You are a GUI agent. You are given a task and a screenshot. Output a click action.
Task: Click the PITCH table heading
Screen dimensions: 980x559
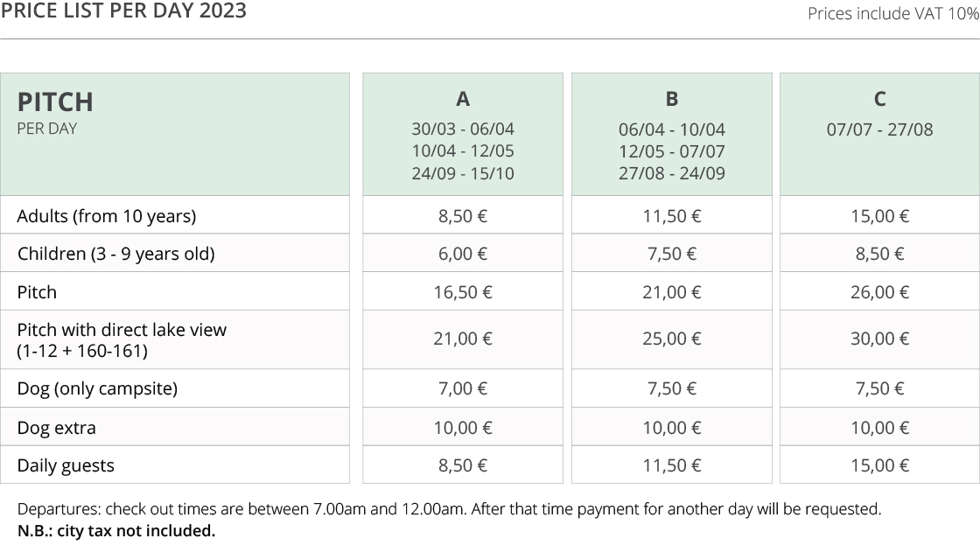(x=55, y=101)
